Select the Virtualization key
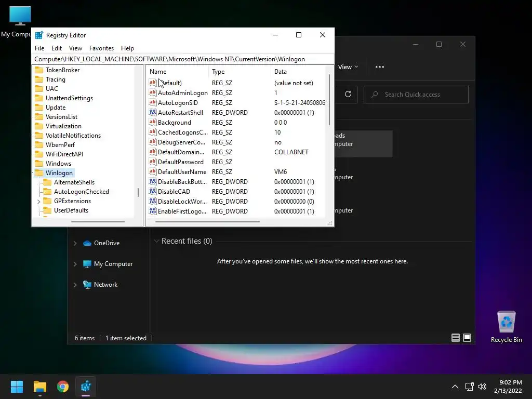532x399 pixels. click(63, 126)
